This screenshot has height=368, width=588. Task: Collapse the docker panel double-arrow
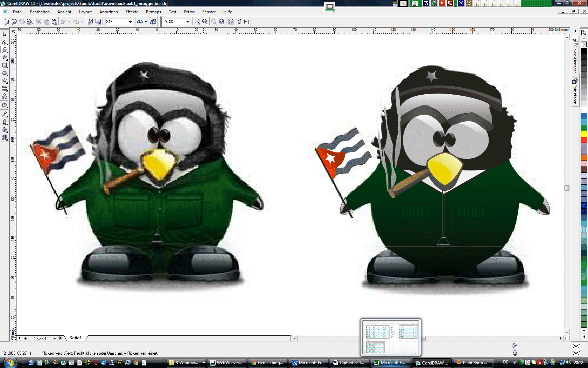575,31
